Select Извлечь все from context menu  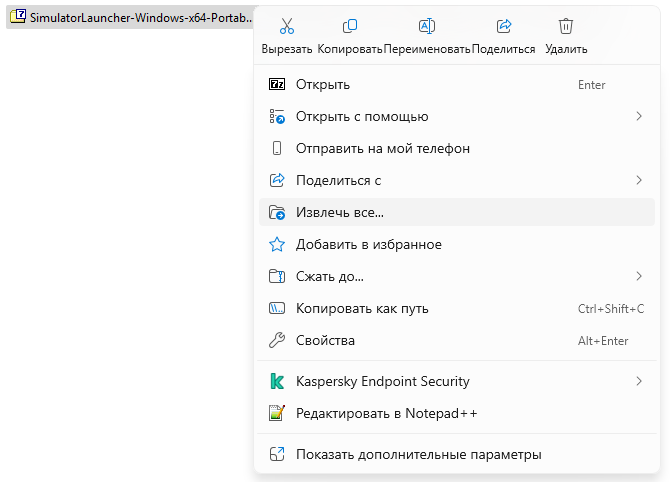[x=340, y=212]
